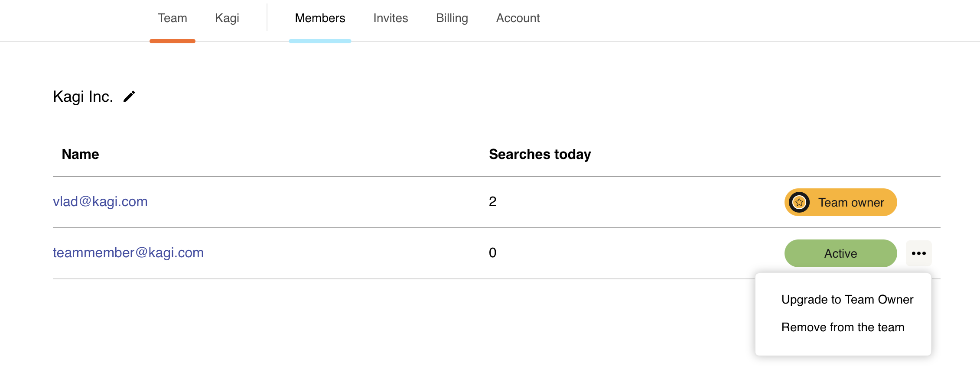
Task: Choose Remove from the team
Action: [x=843, y=327]
